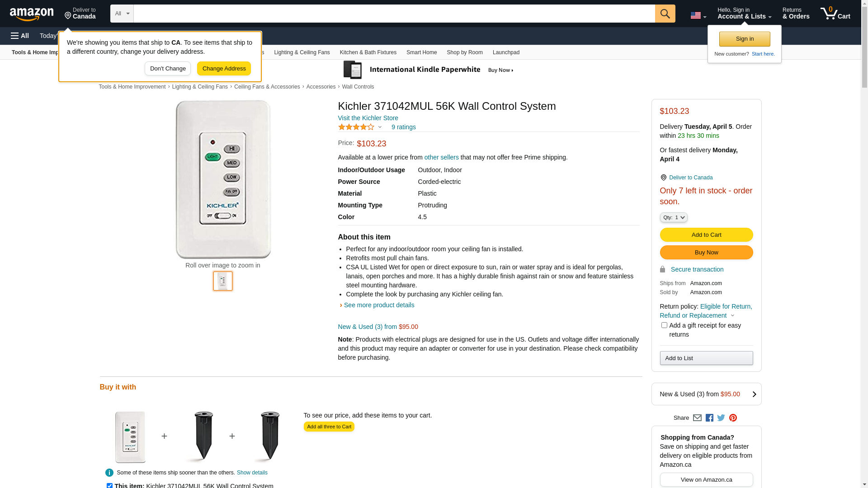Screen dimensions: 868x488
Task: Share on Pinterest icon
Action: tap(733, 418)
